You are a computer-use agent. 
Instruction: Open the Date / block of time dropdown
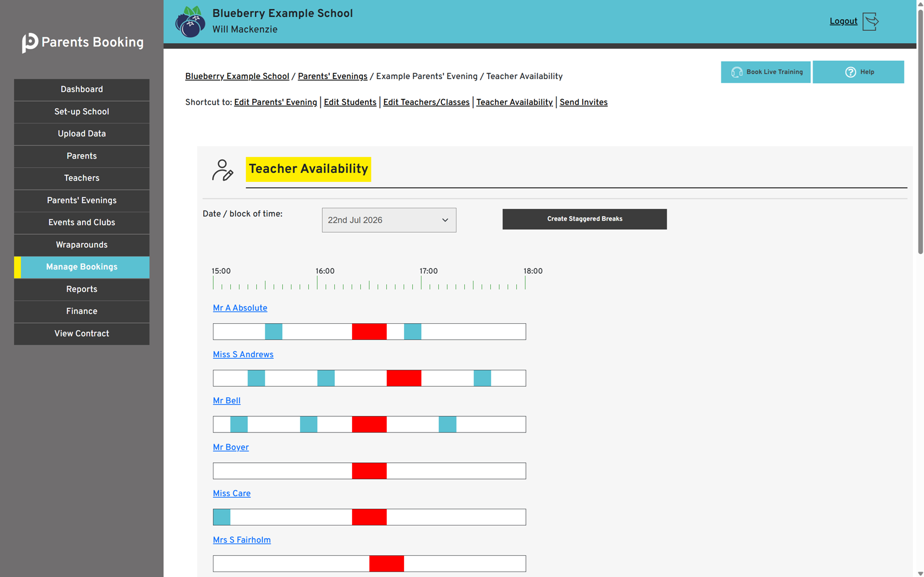(x=389, y=220)
